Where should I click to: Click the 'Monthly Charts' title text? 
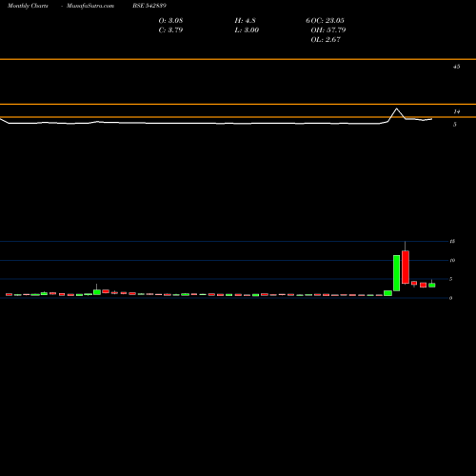28,6
